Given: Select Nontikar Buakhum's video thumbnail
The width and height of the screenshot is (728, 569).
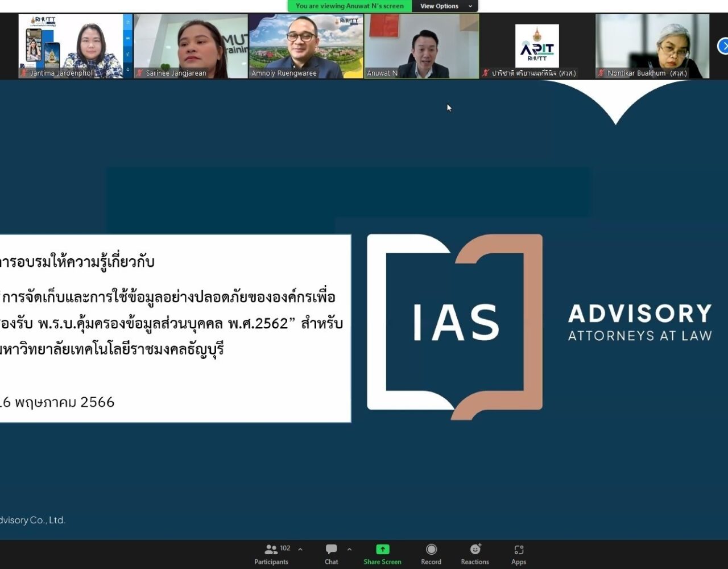Looking at the screenshot, I should coord(652,46).
